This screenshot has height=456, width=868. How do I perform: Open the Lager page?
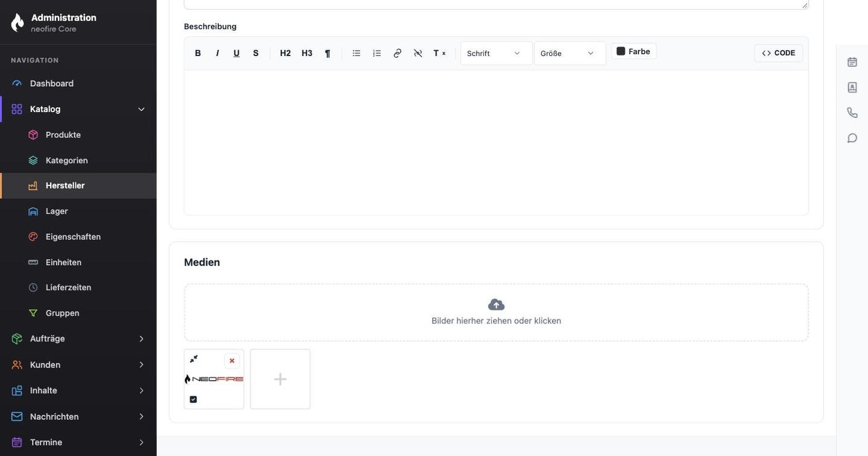pos(78,211)
